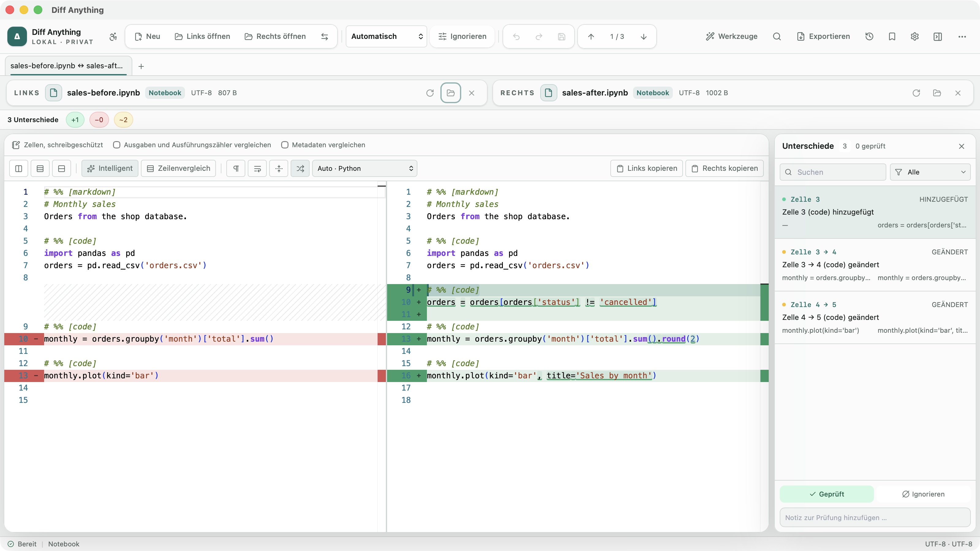Click the Neu button
This screenshot has width=980, height=551.
(148, 36)
